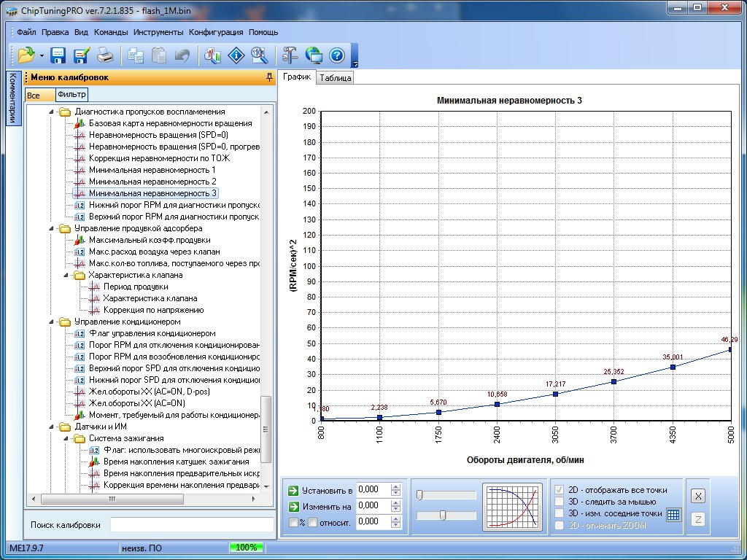Open the blue info diamond icon
The height and width of the screenshot is (560, 747).
[236, 55]
